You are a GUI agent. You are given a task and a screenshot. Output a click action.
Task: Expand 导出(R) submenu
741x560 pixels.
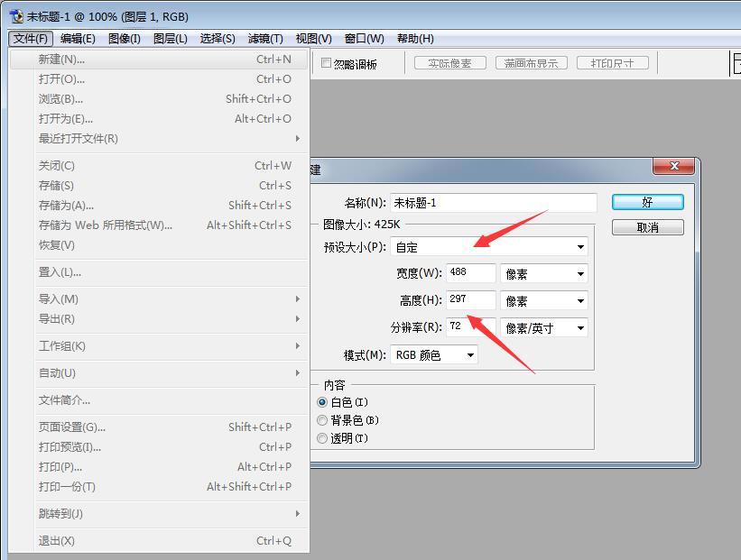click(x=160, y=319)
